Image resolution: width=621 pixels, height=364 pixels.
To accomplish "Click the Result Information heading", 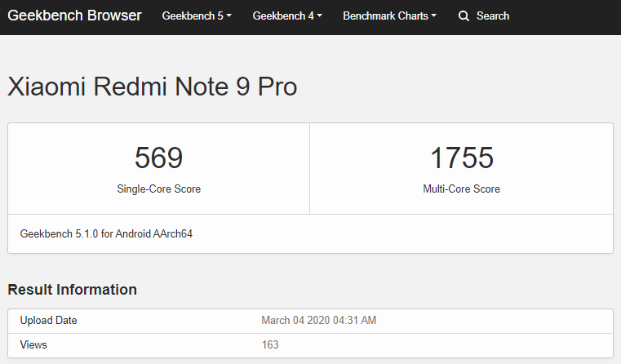I will (72, 290).
